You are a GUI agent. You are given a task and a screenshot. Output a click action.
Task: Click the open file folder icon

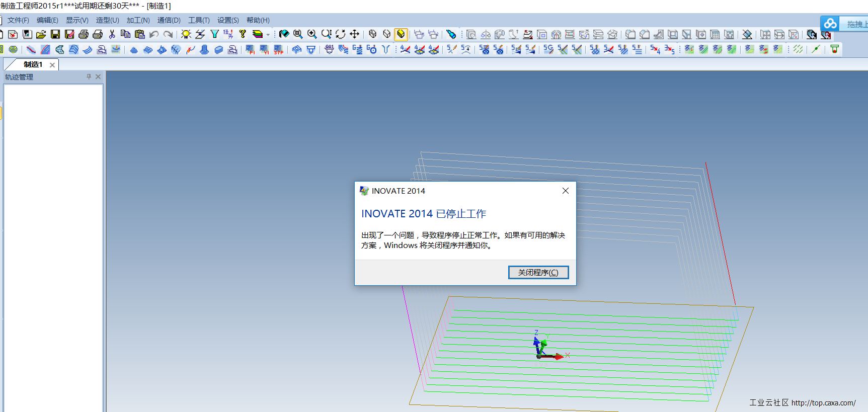click(x=41, y=34)
